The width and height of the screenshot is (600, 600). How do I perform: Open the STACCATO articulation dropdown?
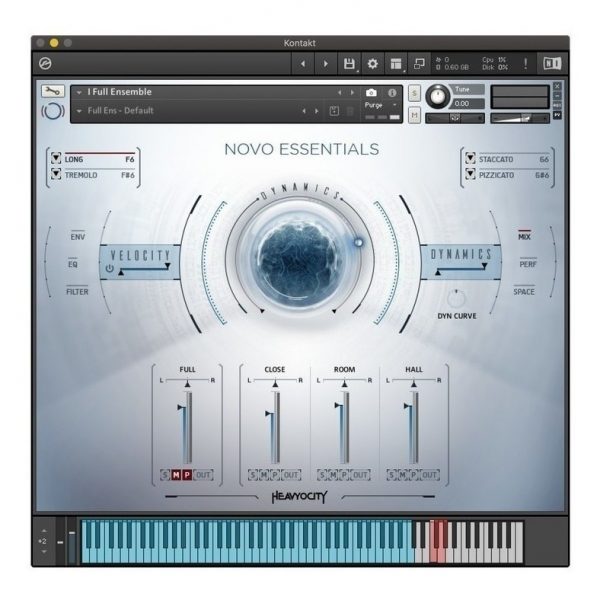[x=470, y=158]
